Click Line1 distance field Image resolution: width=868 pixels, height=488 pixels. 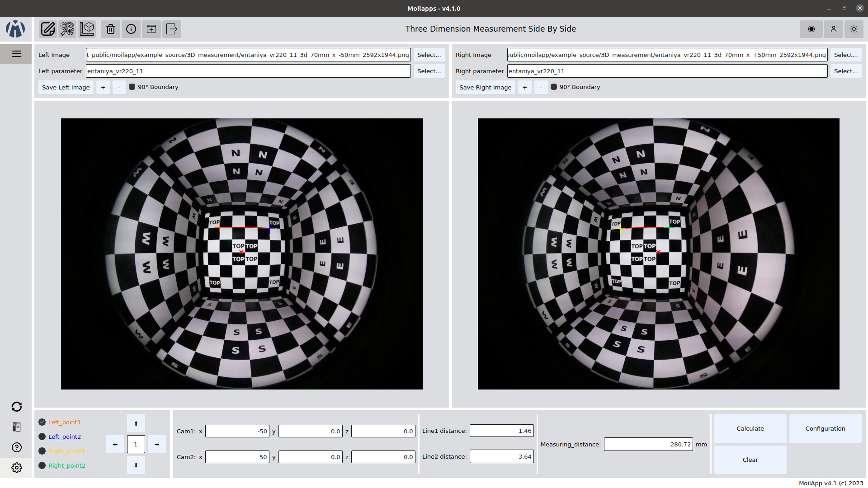click(x=502, y=431)
